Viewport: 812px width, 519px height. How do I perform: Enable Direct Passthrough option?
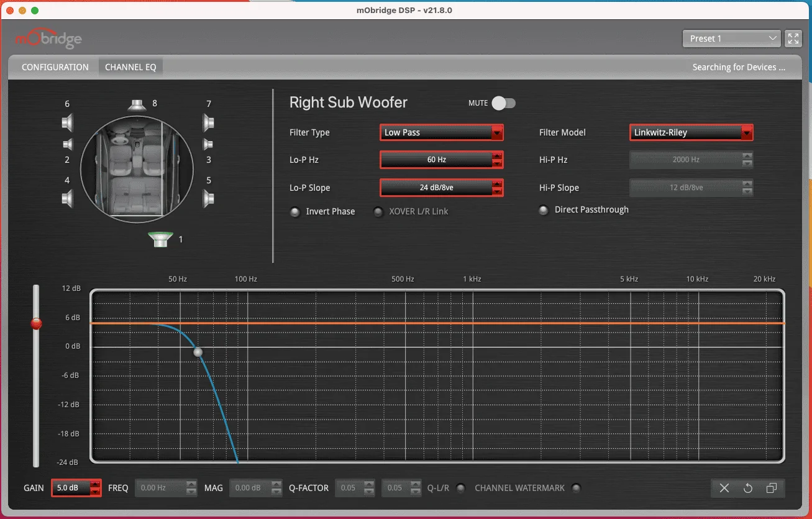[x=544, y=210]
